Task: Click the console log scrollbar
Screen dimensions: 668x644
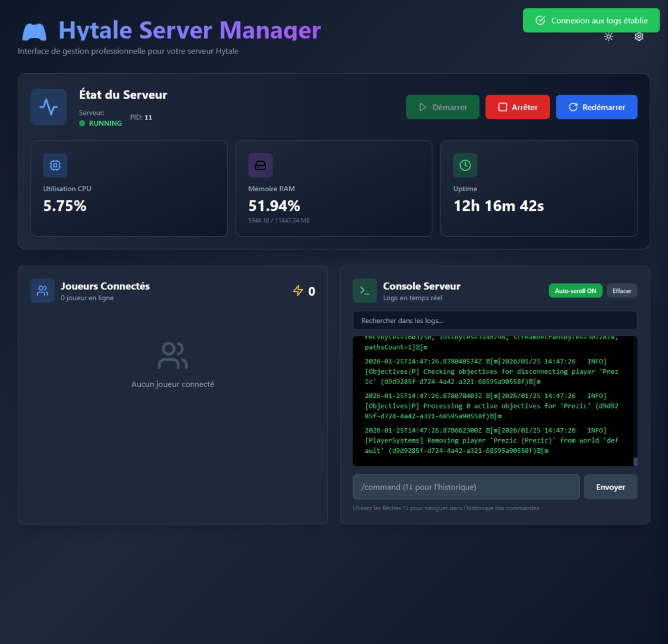Action: point(635,461)
